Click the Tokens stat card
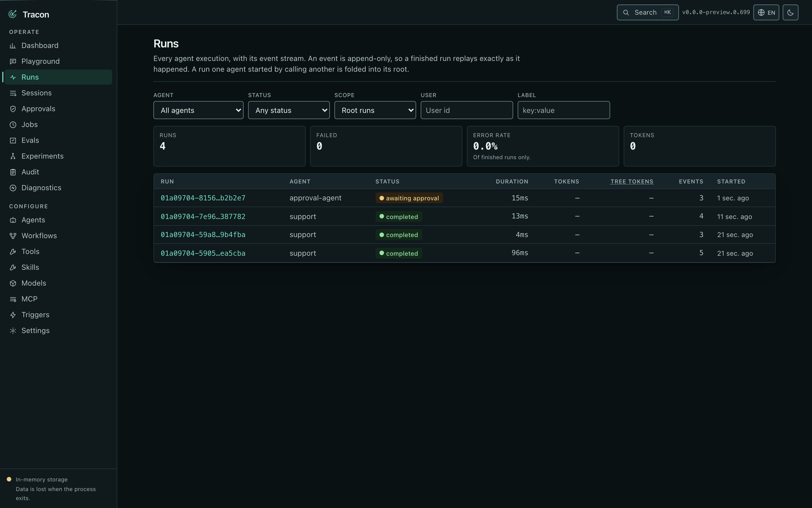The image size is (812, 508). coord(699,146)
